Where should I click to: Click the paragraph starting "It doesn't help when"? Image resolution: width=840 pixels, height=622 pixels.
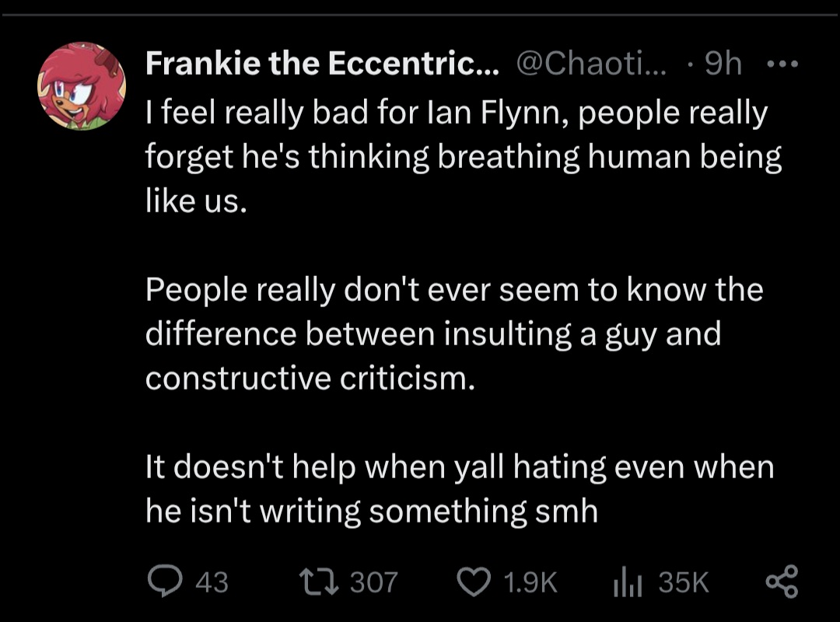[x=460, y=488]
